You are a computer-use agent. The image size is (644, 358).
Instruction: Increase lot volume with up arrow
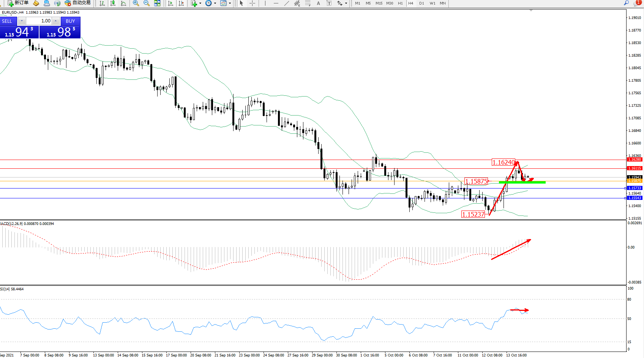coord(56,21)
